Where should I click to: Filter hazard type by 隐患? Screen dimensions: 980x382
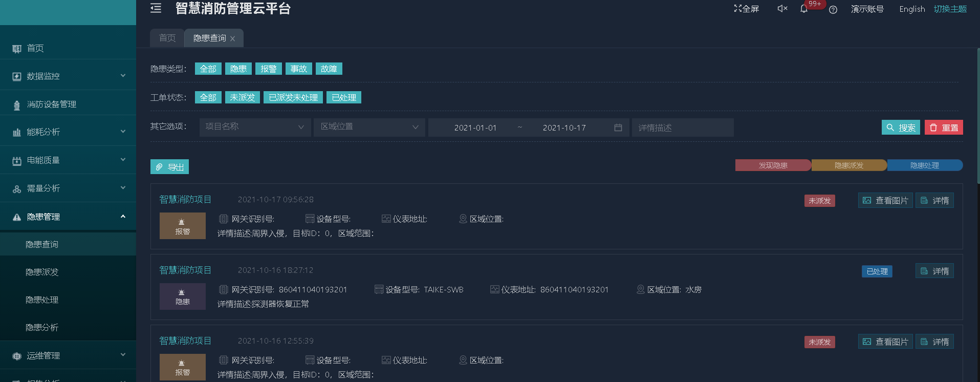(238, 69)
